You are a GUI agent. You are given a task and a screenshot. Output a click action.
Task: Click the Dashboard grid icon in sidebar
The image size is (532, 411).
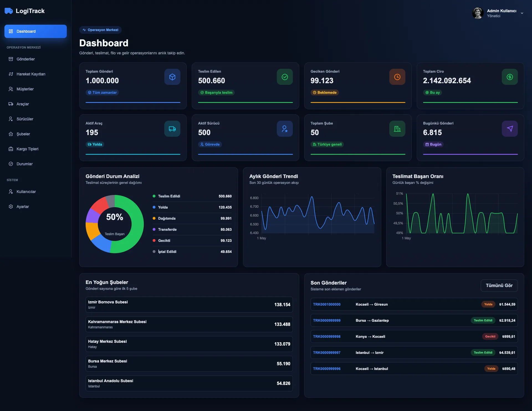(11, 31)
